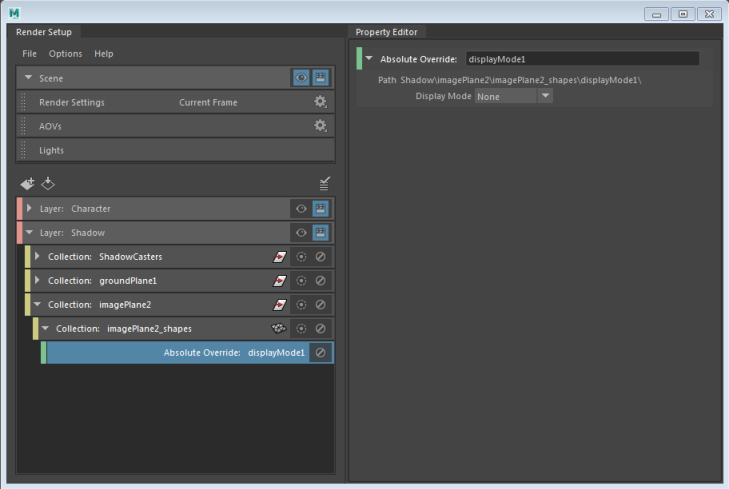Click the Absolute Override name field
This screenshot has height=489, width=729.
coord(582,59)
